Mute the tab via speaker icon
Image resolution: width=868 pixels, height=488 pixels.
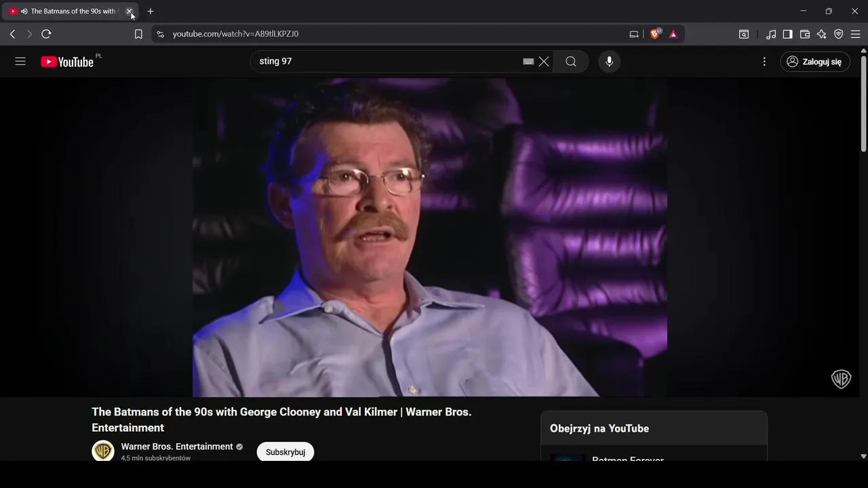point(24,12)
